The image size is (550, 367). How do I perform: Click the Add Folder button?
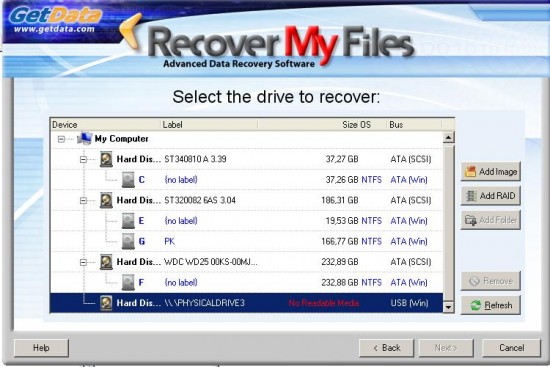point(490,220)
